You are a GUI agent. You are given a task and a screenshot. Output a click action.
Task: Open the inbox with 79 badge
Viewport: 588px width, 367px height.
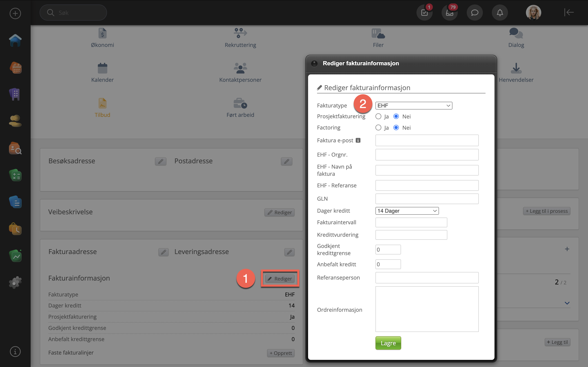(x=449, y=13)
